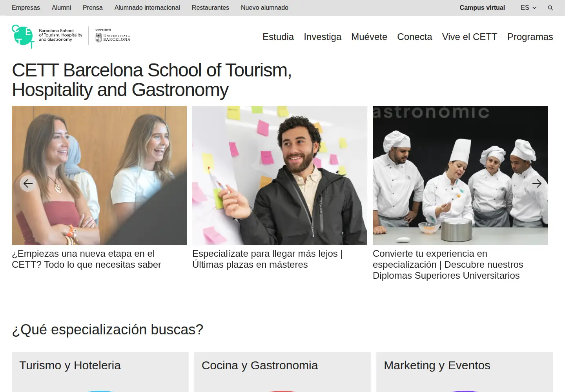Select the Cocina y Gastronomia card
Image resolution: width=565 pixels, height=392 pixels.
[282, 372]
